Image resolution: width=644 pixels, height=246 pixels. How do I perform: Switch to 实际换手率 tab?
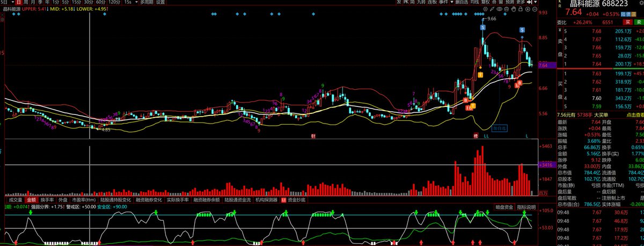pos(178,199)
